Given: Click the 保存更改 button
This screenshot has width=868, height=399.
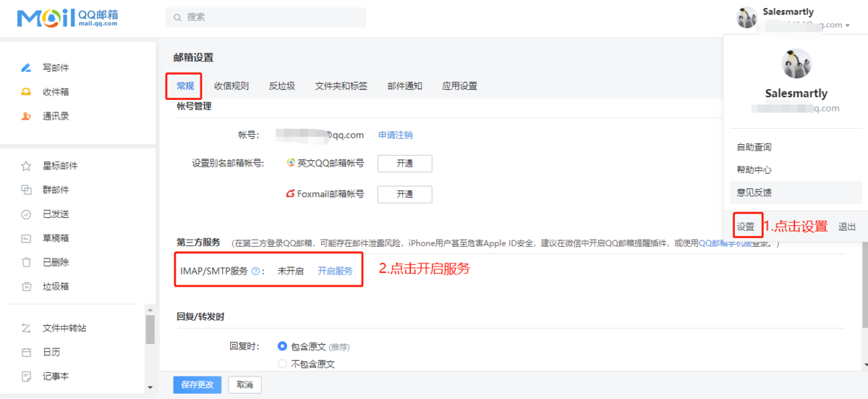Looking at the screenshot, I should 197,385.
